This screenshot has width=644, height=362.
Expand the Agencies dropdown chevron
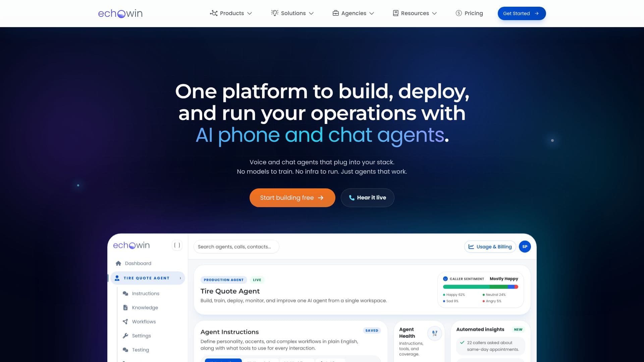point(372,13)
